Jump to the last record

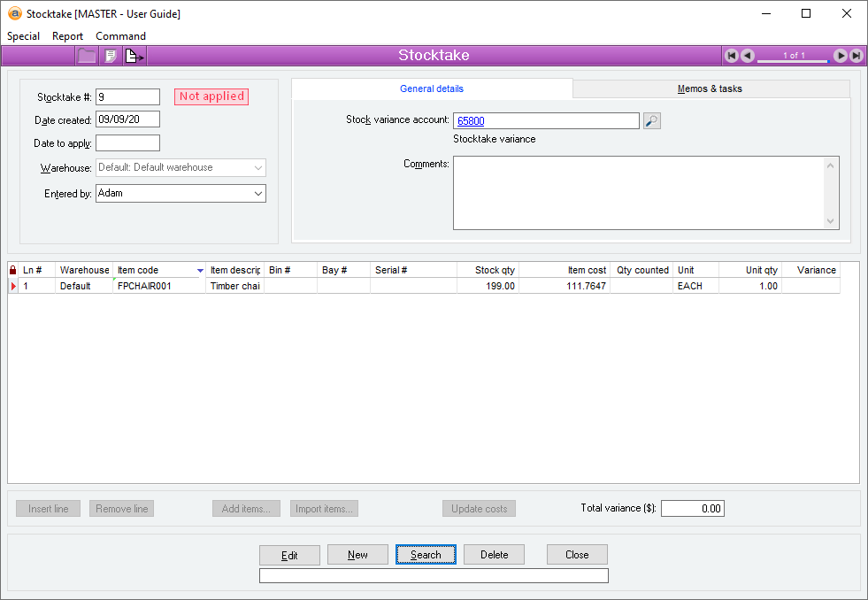coord(856,56)
